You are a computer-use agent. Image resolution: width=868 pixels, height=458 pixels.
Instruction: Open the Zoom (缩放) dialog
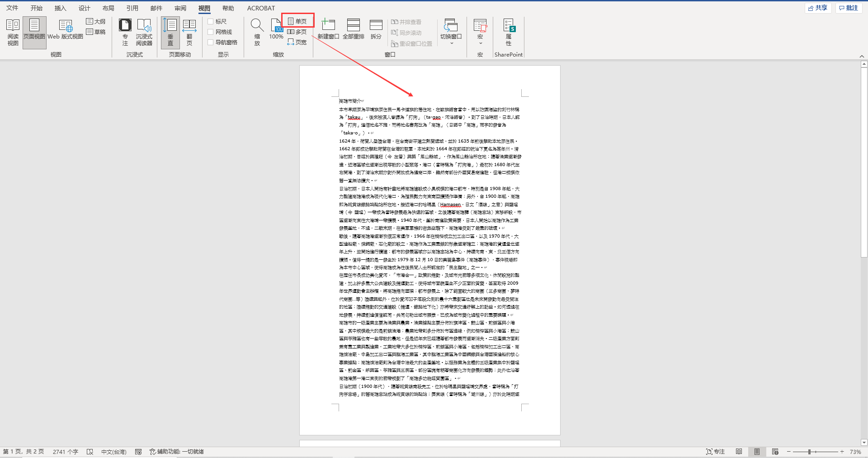pyautogui.click(x=257, y=33)
